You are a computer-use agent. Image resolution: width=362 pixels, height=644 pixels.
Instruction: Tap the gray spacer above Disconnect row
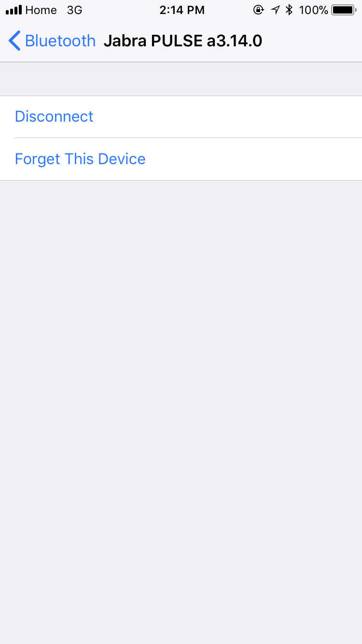(181, 79)
